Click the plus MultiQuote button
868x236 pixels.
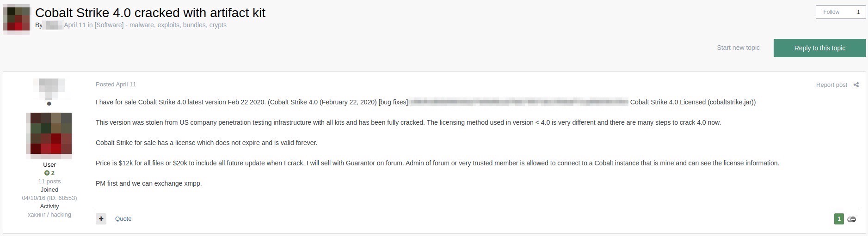[101, 218]
